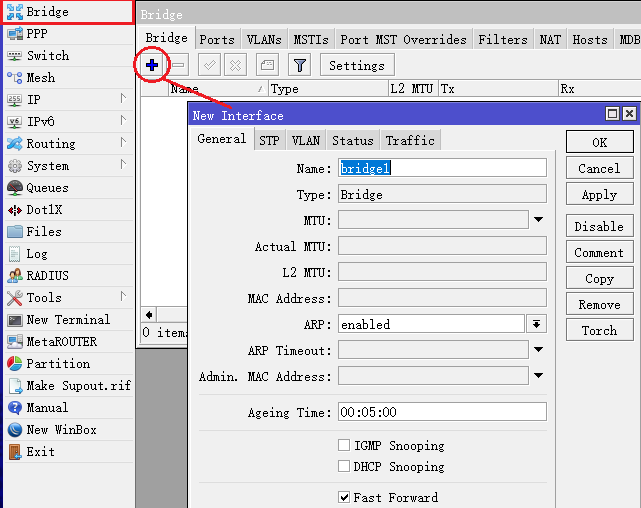The width and height of the screenshot is (641, 508).
Task: Open the Files menu entry
Action: coord(43,232)
